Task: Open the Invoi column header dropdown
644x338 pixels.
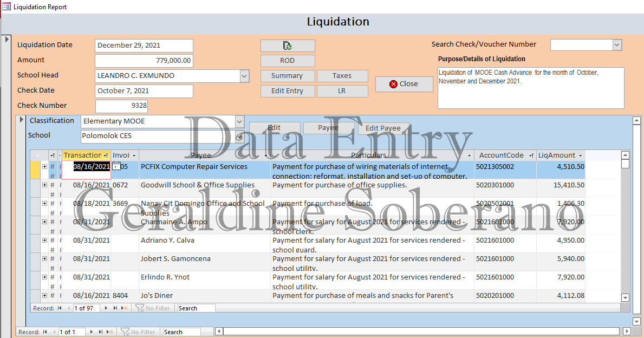Action: tap(134, 155)
